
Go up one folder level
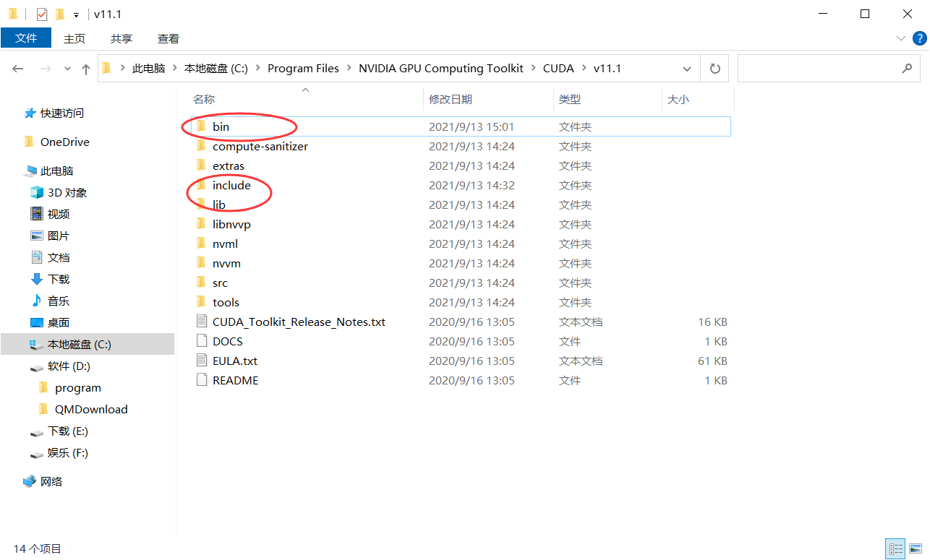pyautogui.click(x=86, y=69)
